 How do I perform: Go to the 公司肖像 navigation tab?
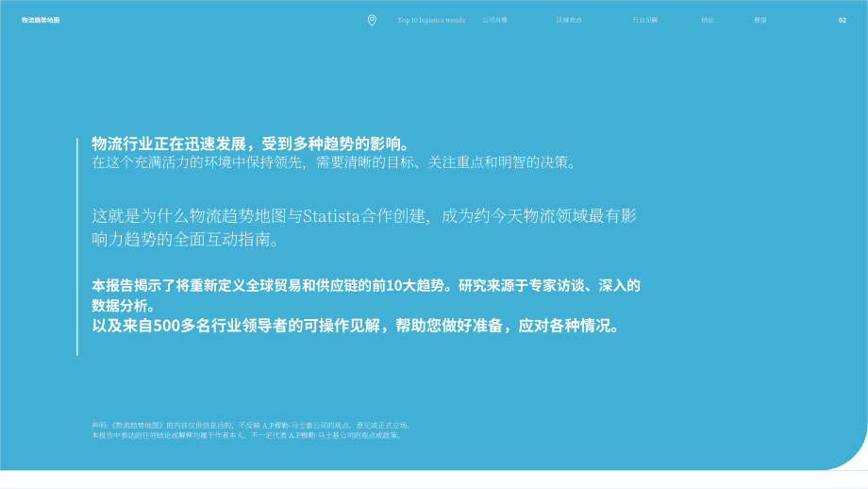(x=495, y=20)
